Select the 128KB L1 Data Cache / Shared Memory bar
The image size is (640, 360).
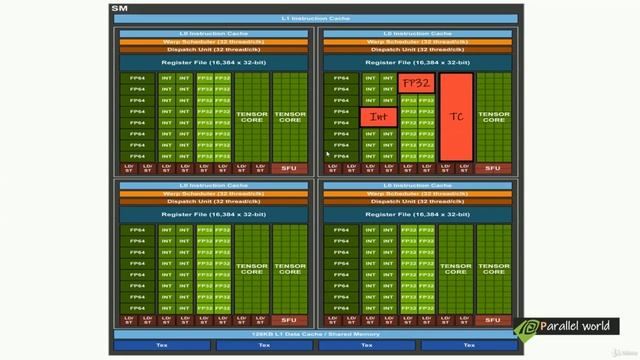pyautogui.click(x=316, y=334)
